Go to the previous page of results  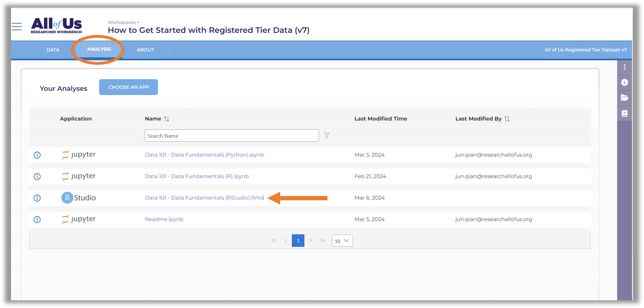[x=285, y=241]
